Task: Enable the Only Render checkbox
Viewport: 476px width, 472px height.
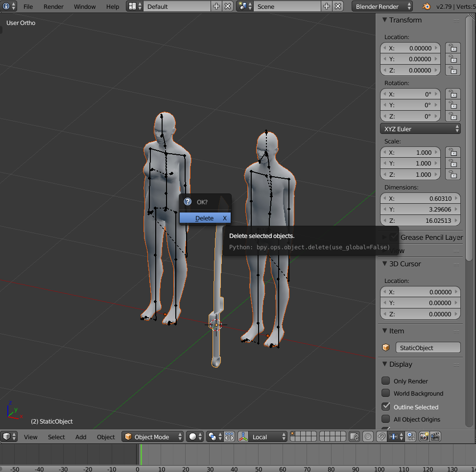Action: tap(385, 380)
